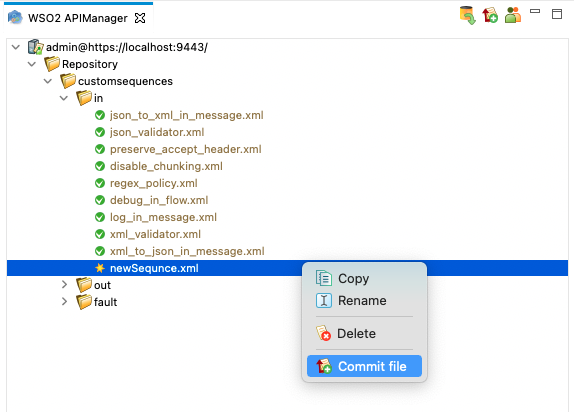Select regex_policy.xml in the tree
The width and height of the screenshot is (574, 412).
click(x=154, y=183)
